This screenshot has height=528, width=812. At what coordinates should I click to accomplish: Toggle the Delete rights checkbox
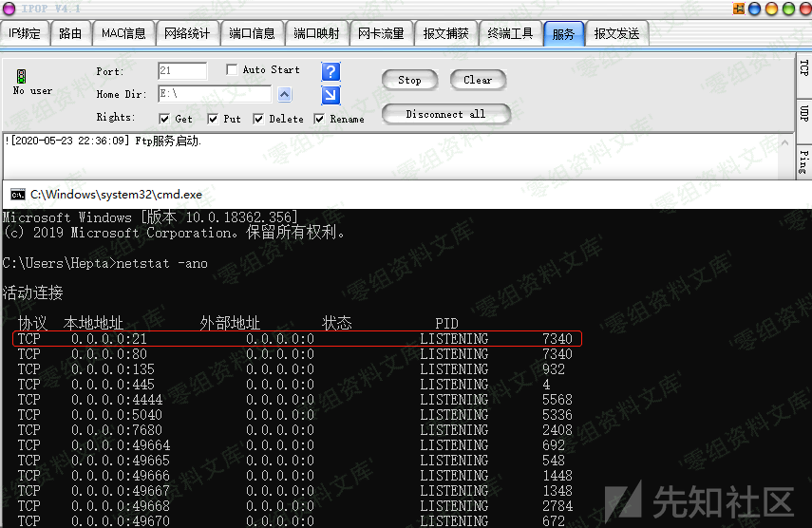[x=258, y=120]
